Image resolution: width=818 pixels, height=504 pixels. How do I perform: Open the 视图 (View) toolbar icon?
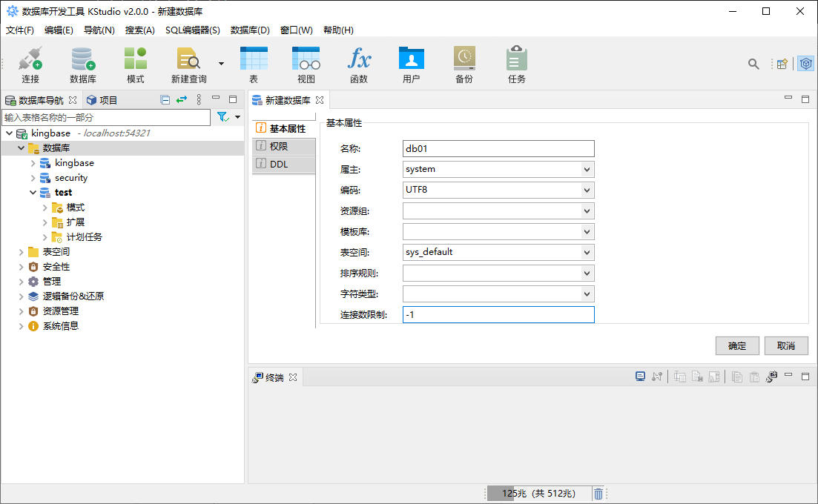(306, 59)
